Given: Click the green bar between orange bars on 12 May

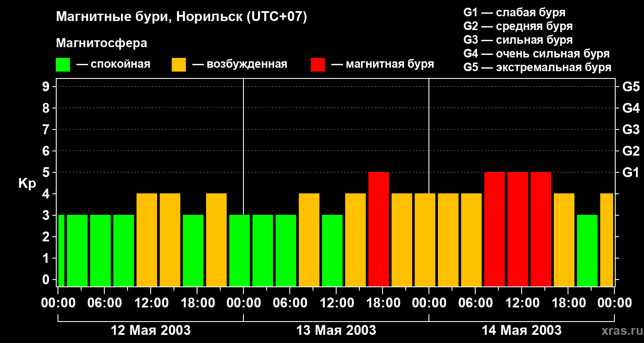Looking at the screenshot, I should coord(193,250).
